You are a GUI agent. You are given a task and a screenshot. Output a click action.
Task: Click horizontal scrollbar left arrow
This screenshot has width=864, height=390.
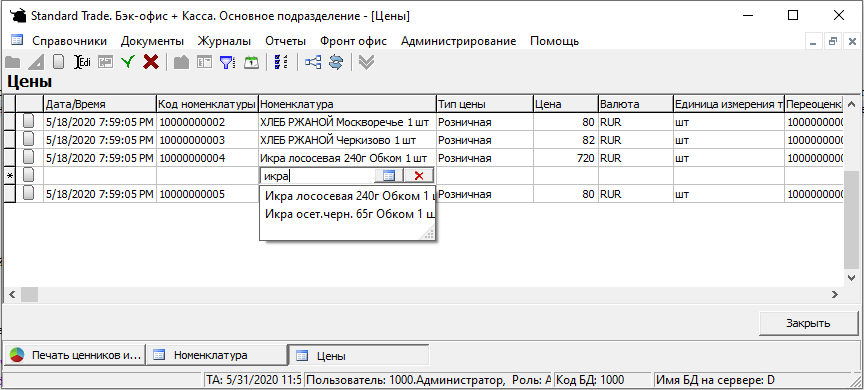[12, 294]
